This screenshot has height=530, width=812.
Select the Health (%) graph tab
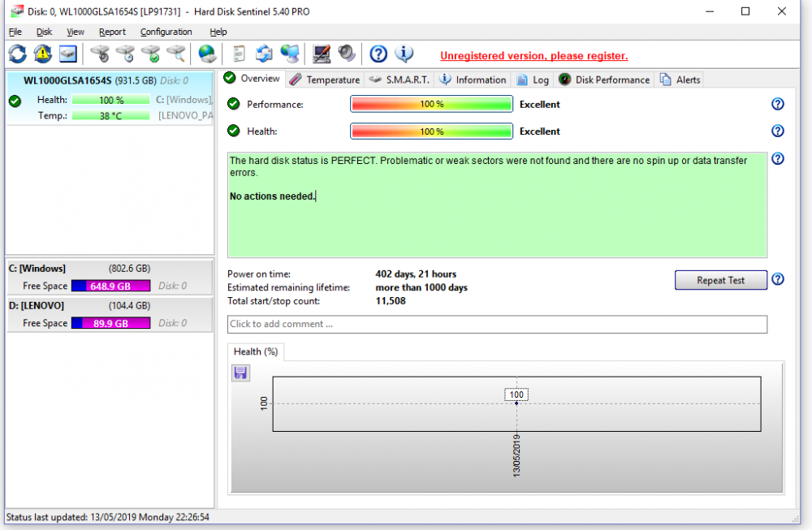(256, 352)
